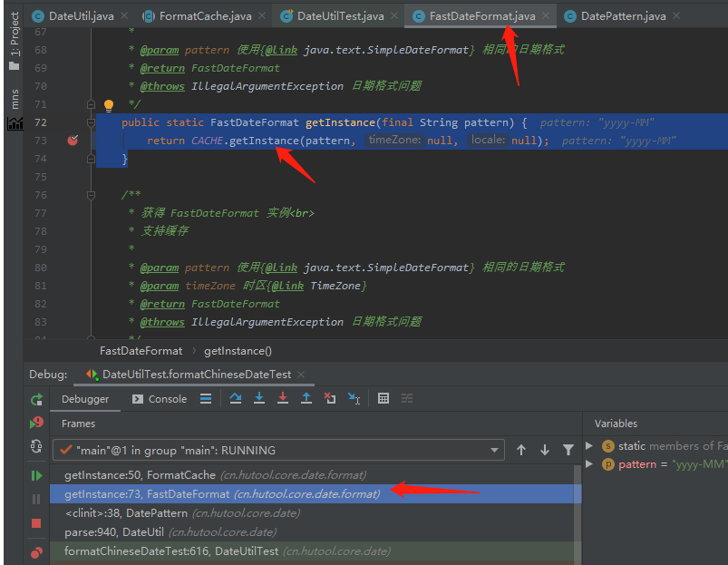Viewport: 728px width, 565px height.
Task: Pause the running program
Action: pyautogui.click(x=37, y=499)
